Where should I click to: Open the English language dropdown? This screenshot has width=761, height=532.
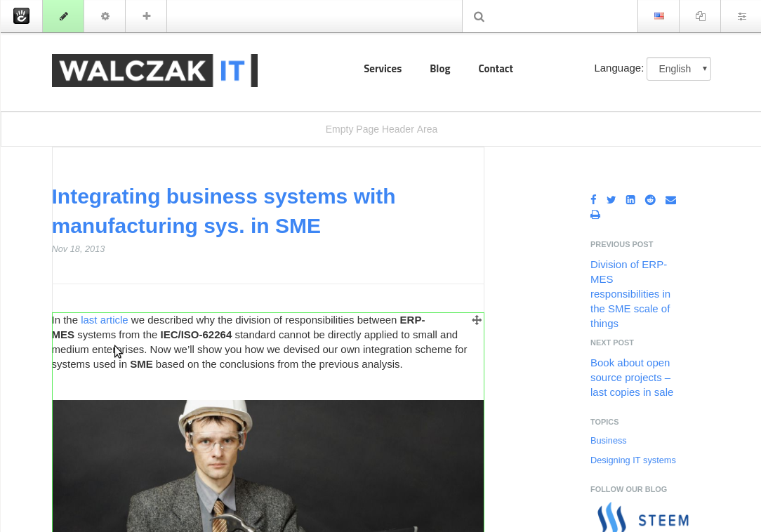tap(678, 69)
